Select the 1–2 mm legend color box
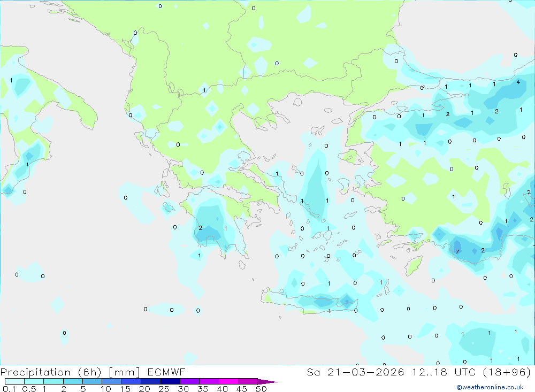This screenshot has width=535, height=392. tap(53, 381)
